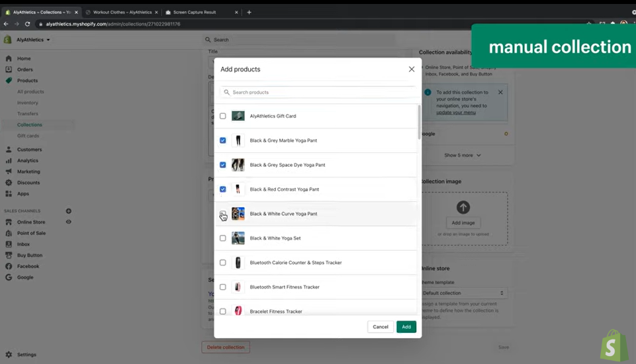Switch to Workout Clothes browser tab

(122, 12)
